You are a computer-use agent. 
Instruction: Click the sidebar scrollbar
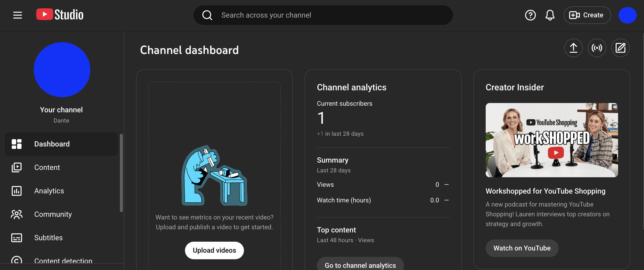[x=121, y=173]
